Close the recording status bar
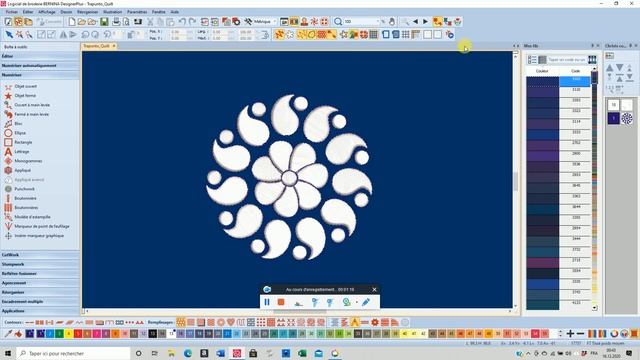Image resolution: width=640 pixels, height=360 pixels. click(374, 289)
